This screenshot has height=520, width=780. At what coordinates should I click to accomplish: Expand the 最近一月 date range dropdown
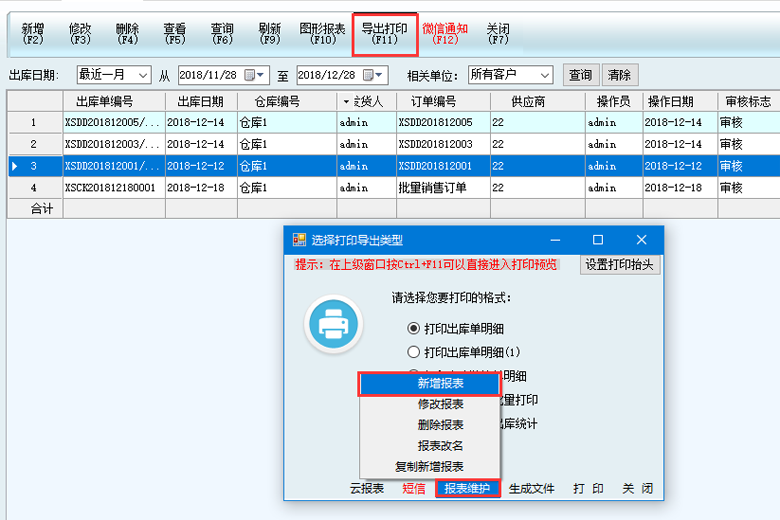[x=140, y=75]
